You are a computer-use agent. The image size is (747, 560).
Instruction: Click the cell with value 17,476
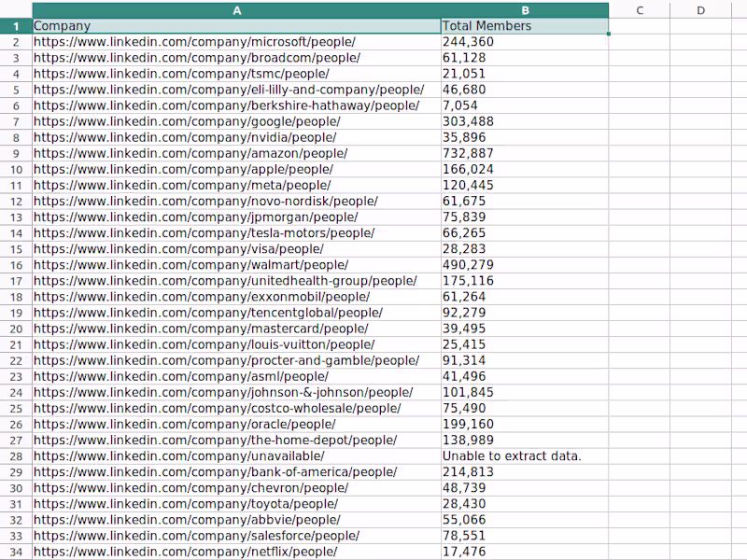point(525,552)
